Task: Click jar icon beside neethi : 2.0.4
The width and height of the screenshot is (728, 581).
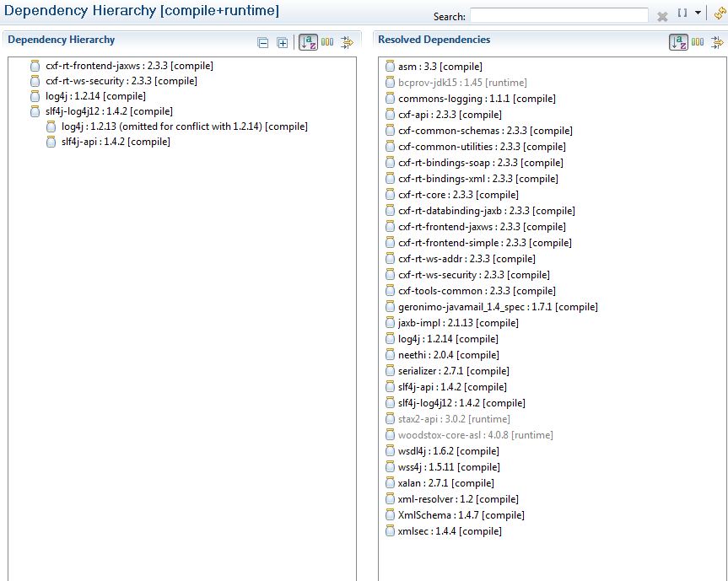Action: [390, 355]
